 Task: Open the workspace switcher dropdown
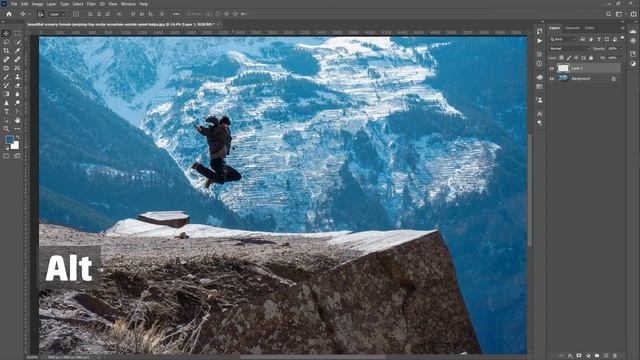(x=620, y=14)
